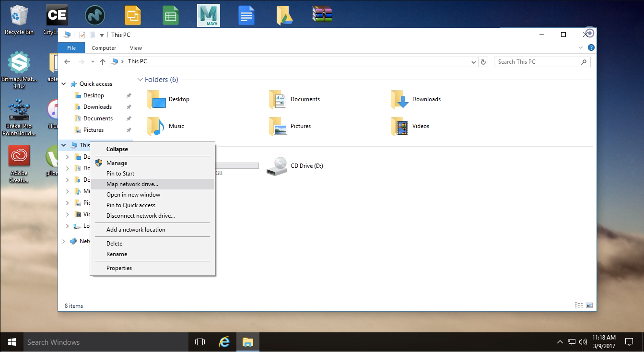The height and width of the screenshot is (352, 644).
Task: Launch Internet Explorer from the taskbar
Action: point(224,342)
